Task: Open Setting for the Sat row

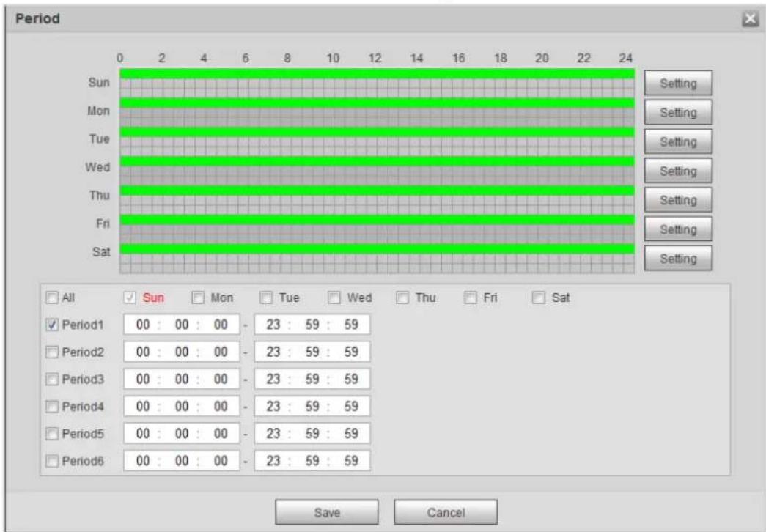Action: tap(678, 259)
